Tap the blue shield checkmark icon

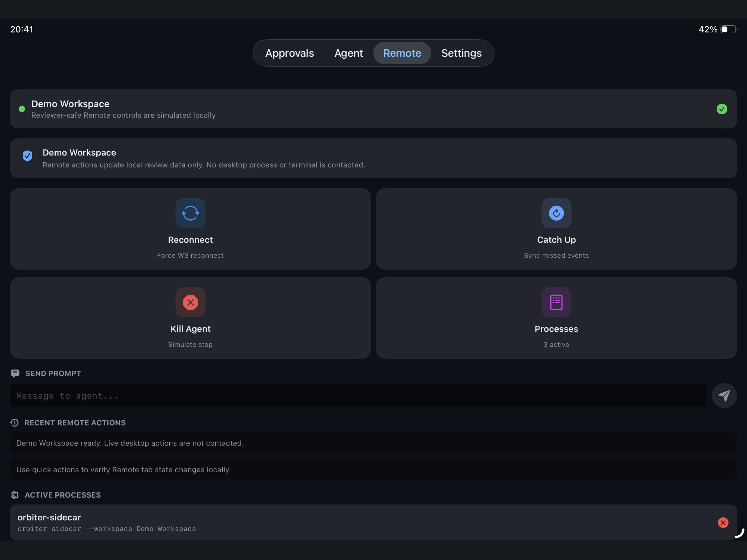click(x=27, y=156)
